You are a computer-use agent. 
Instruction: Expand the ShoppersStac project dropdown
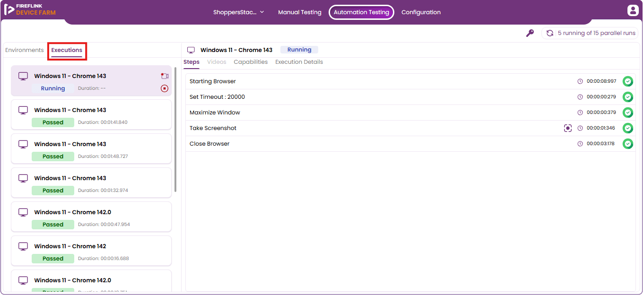point(239,12)
